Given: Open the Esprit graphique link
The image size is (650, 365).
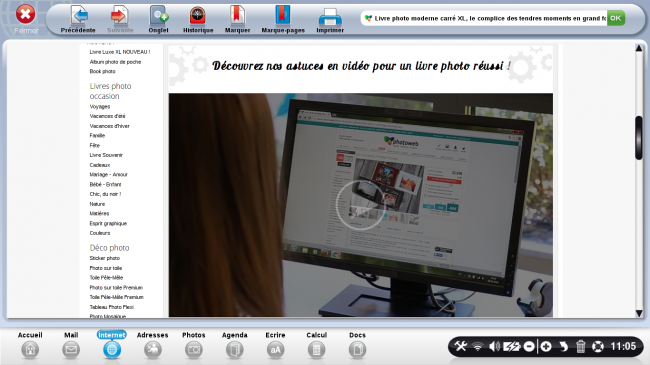Looking at the screenshot, I should 108,224.
